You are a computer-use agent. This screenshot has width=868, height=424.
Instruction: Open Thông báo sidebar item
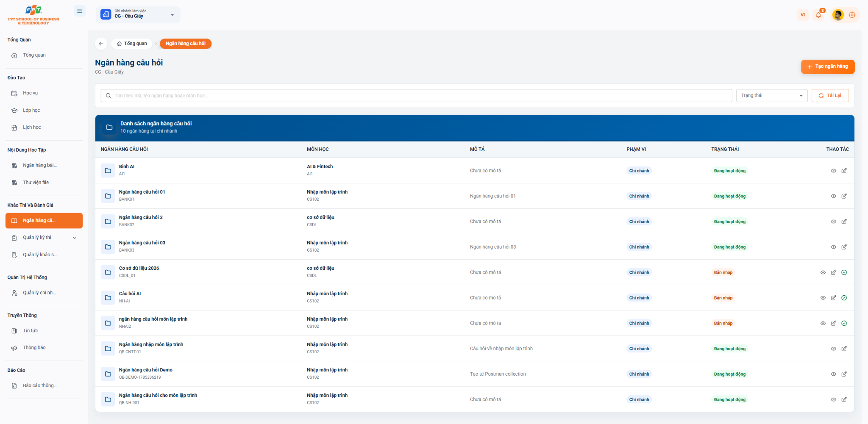point(44,348)
